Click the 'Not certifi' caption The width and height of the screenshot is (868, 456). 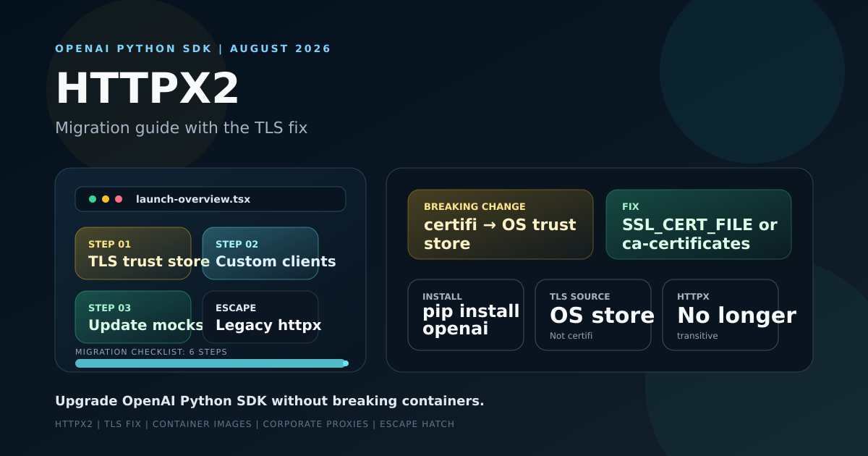571,336
